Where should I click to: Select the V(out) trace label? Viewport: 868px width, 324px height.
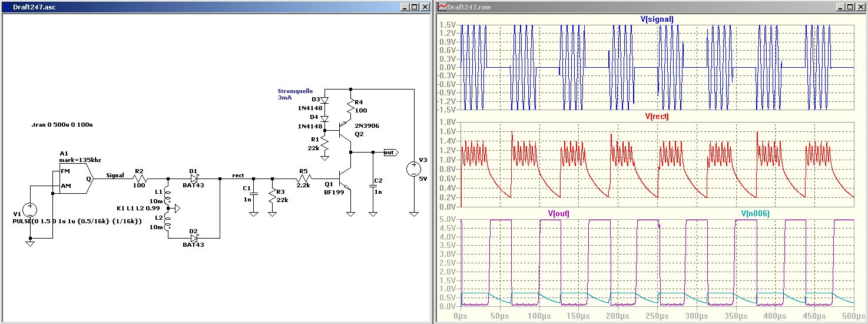[x=559, y=213]
